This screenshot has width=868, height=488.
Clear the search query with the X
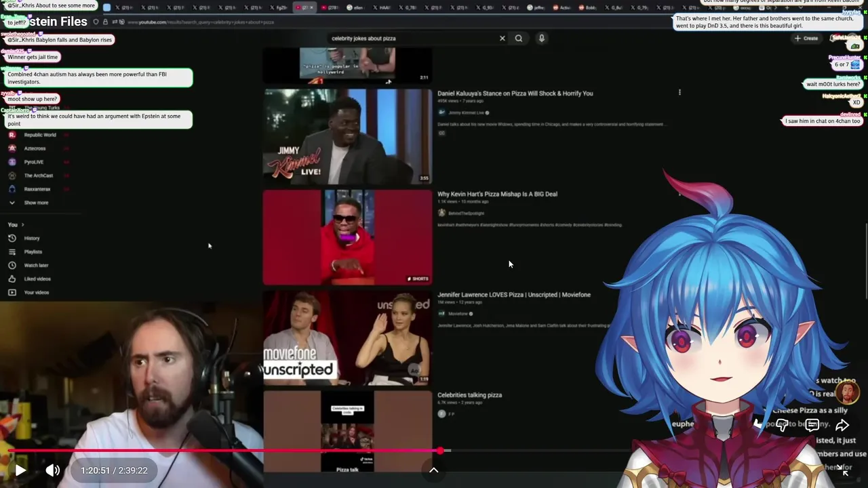(x=502, y=39)
